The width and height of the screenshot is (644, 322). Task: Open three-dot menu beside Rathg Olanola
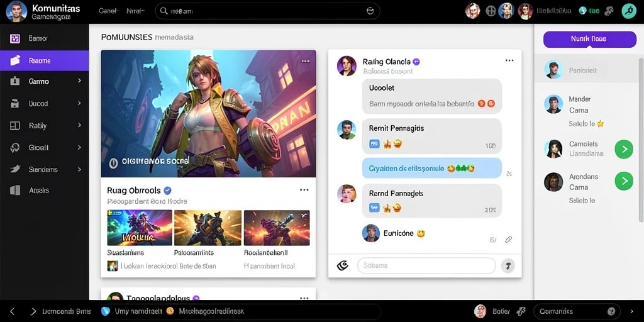[x=509, y=60]
